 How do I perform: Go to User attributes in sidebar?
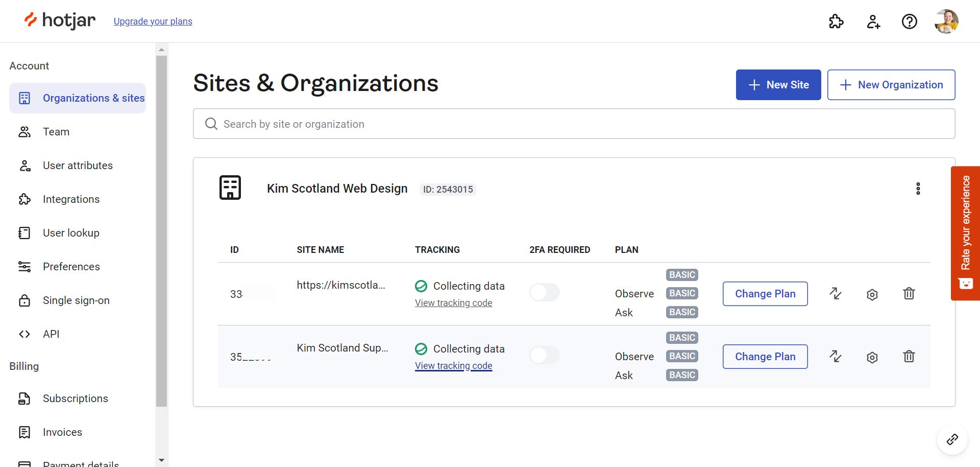tap(78, 166)
